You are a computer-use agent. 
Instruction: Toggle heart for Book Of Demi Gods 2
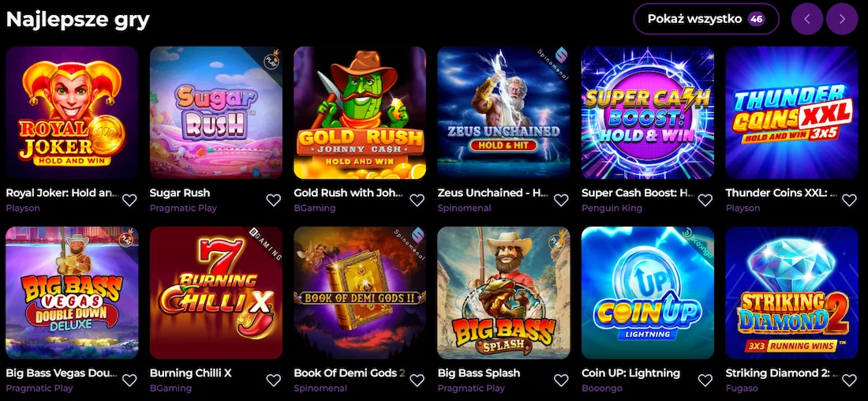[417, 380]
